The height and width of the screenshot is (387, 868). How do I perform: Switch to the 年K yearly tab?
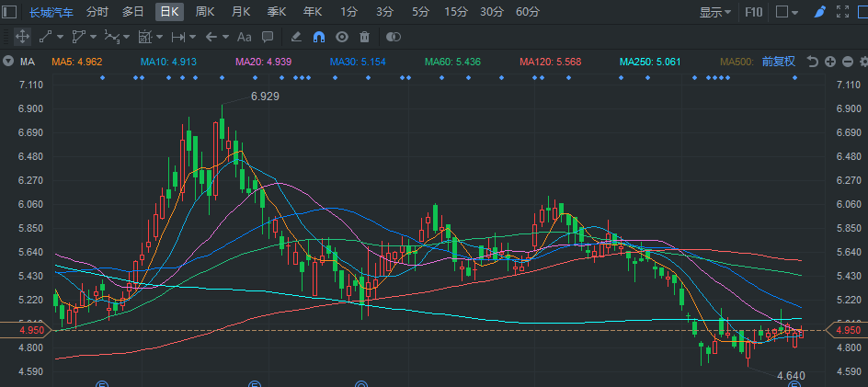pyautogui.click(x=313, y=12)
